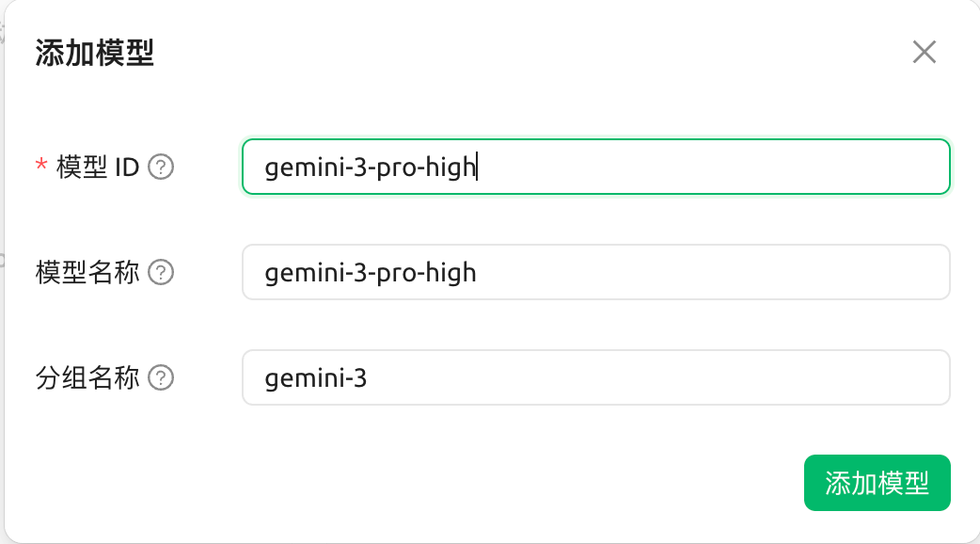The image size is (980, 544).
Task: Click the help icon beside 模型 ID
Action: pyautogui.click(x=162, y=168)
